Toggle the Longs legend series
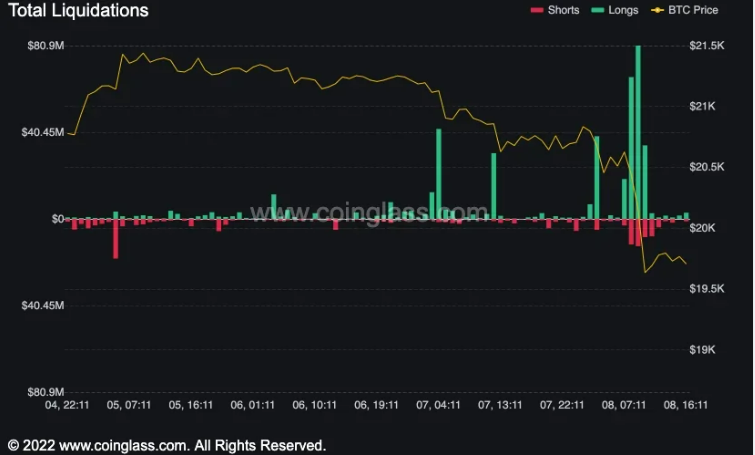The width and height of the screenshot is (755, 455). tap(615, 10)
